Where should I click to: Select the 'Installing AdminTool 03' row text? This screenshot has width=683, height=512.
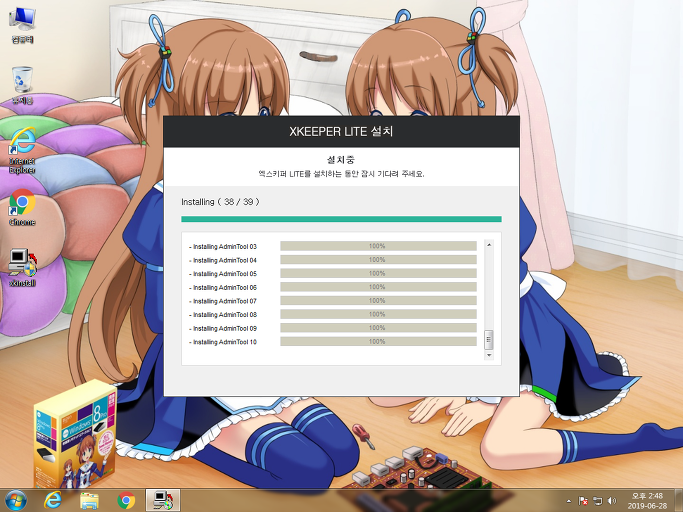(225, 247)
